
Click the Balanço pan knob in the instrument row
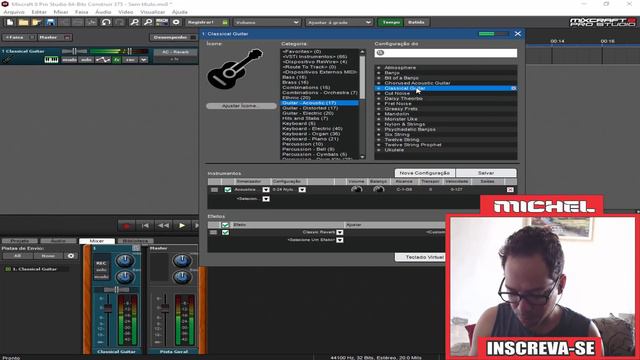pyautogui.click(x=378, y=189)
